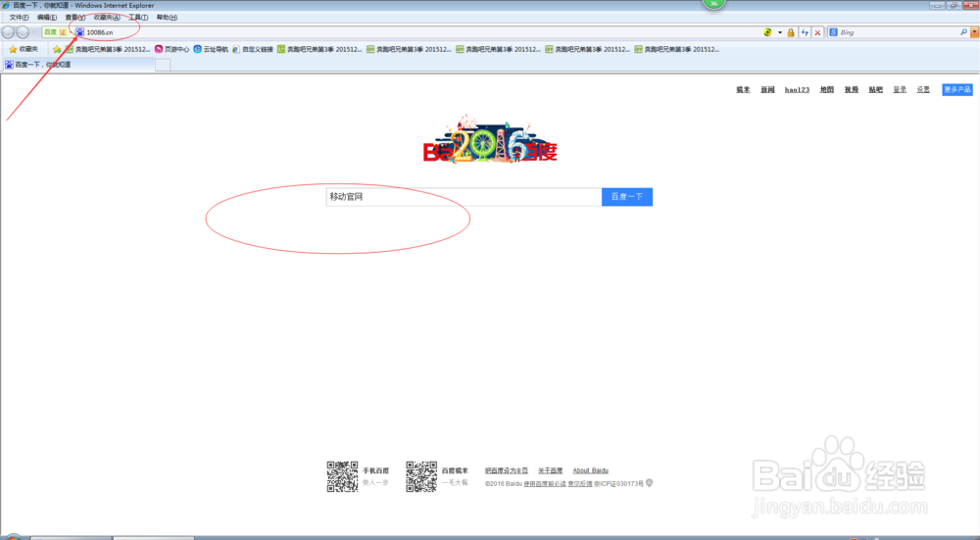Open the 新闻 link
Screen dimensions: 980x540
click(x=767, y=90)
